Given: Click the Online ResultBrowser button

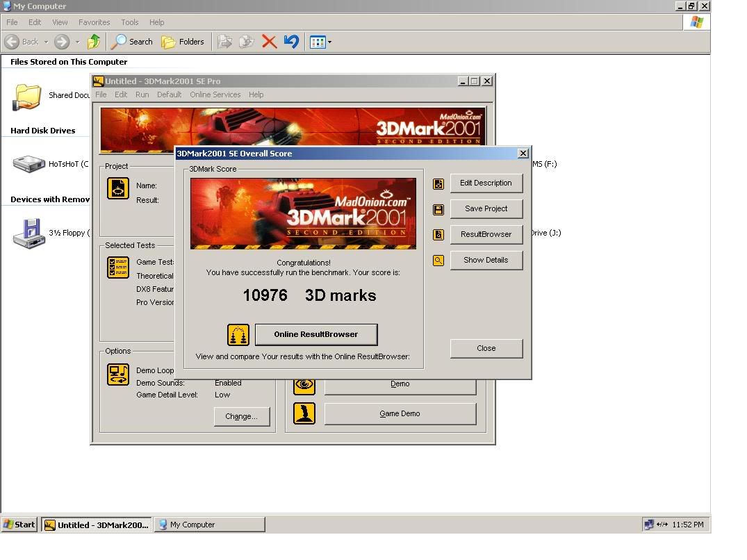Looking at the screenshot, I should (316, 335).
